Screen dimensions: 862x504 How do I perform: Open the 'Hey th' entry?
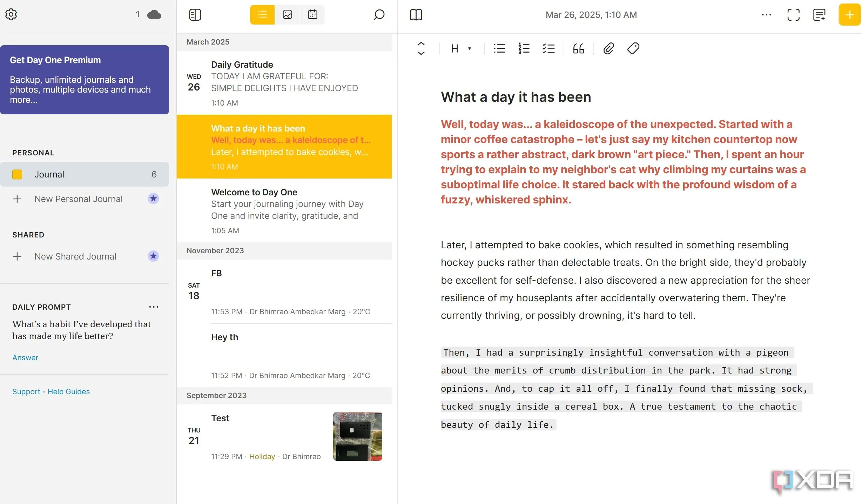284,355
